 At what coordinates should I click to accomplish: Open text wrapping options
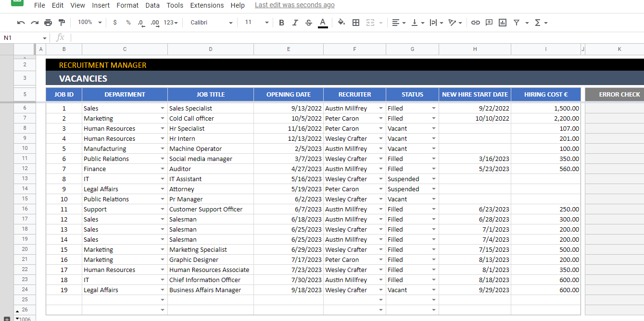pos(437,23)
